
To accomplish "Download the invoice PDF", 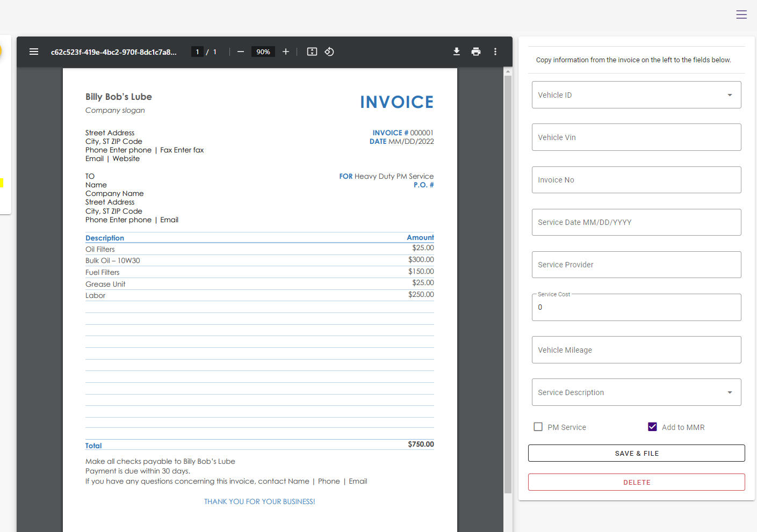I will click(x=457, y=52).
